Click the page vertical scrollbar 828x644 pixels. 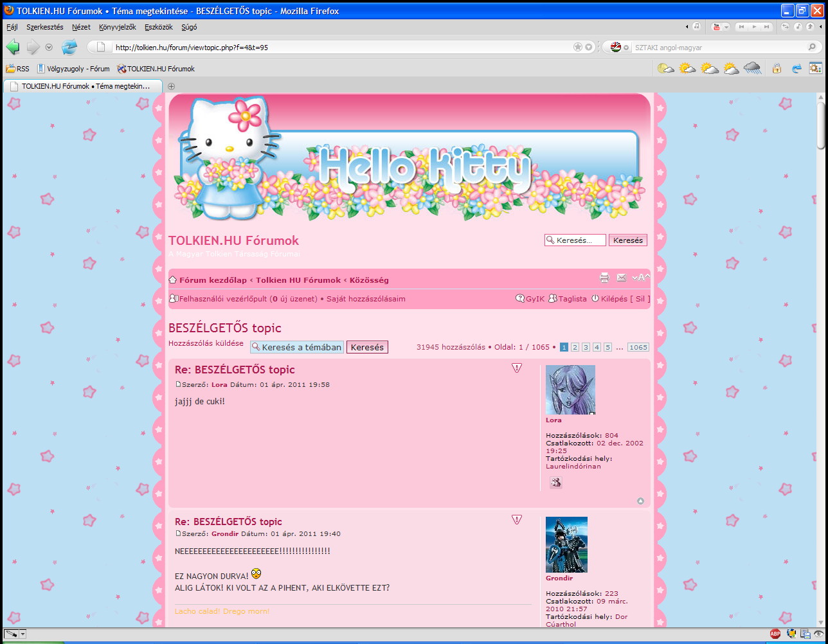click(822, 360)
